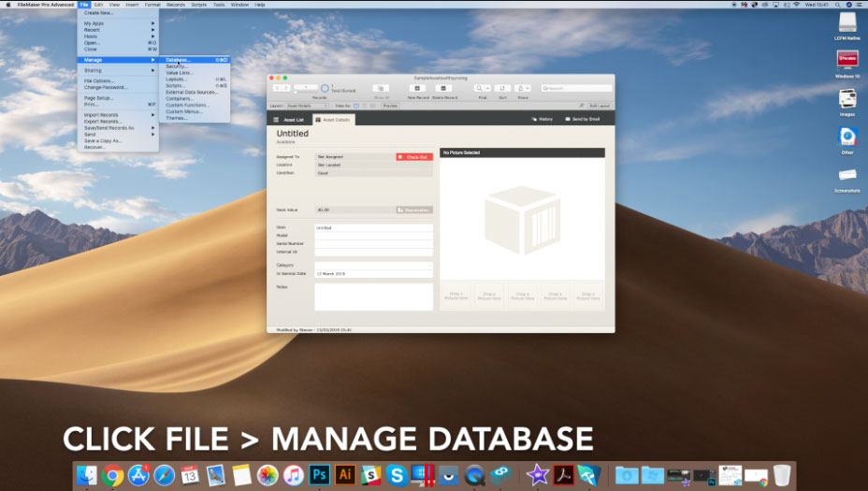
Task: Open Calendar from the Dock
Action: point(190,475)
